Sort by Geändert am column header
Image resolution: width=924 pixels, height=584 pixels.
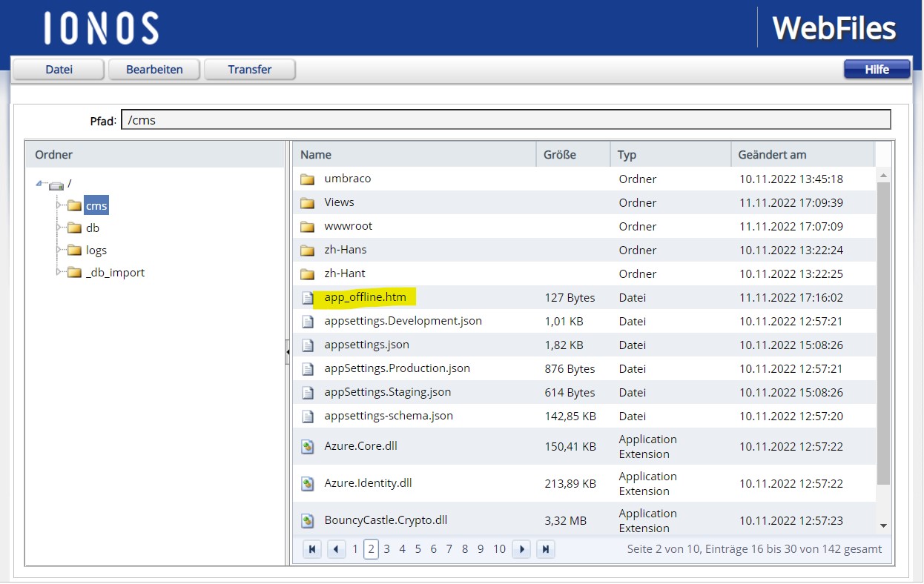802,154
